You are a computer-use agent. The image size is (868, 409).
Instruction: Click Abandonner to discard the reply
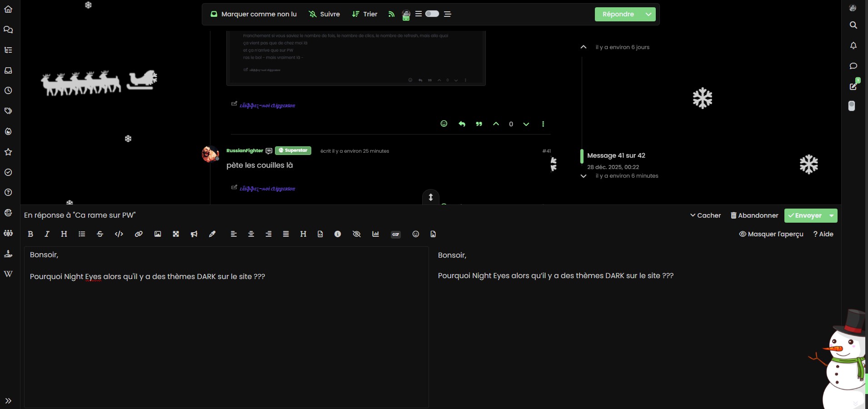pos(754,215)
